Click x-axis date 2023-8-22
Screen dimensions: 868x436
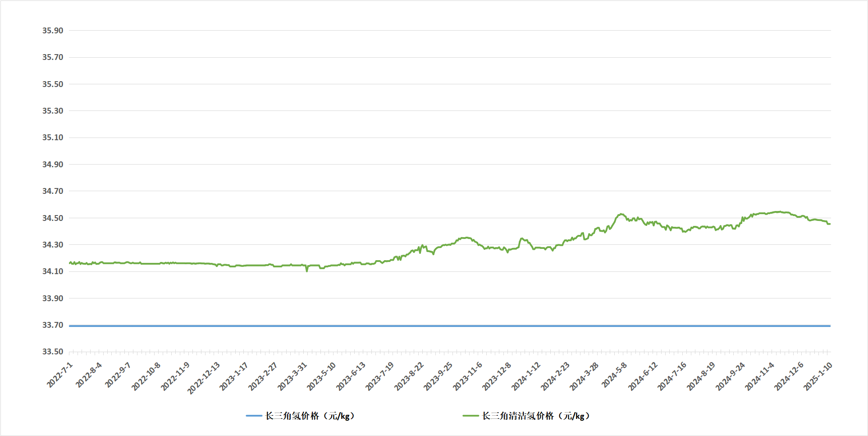point(409,376)
